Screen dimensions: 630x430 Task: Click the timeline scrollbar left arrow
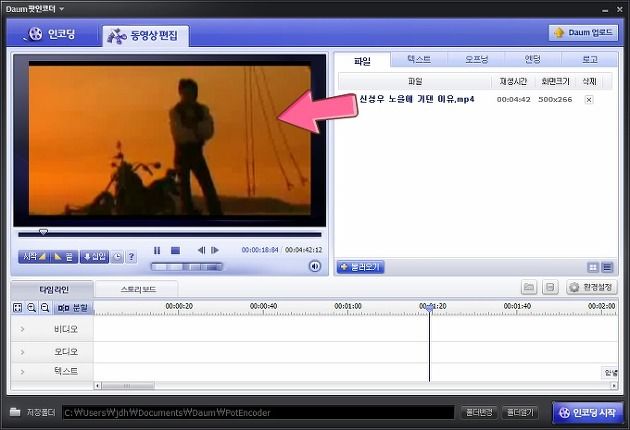coord(97,386)
